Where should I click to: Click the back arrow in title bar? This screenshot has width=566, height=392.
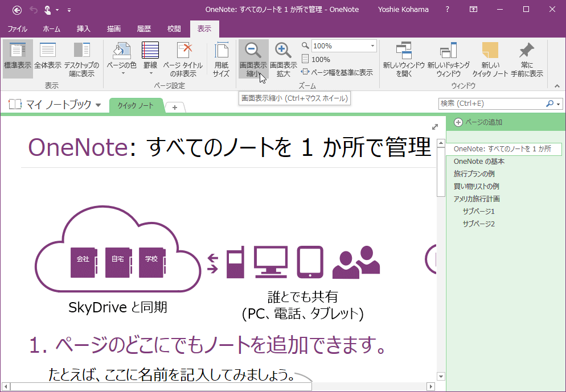17,10
